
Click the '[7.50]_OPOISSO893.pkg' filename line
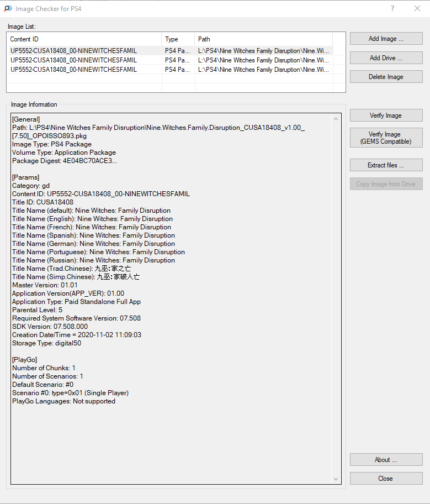pos(50,136)
